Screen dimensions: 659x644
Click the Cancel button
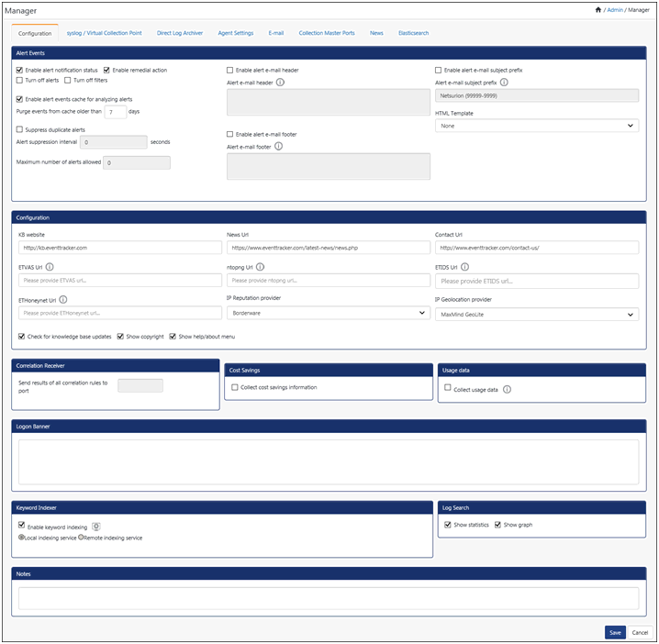(640, 632)
